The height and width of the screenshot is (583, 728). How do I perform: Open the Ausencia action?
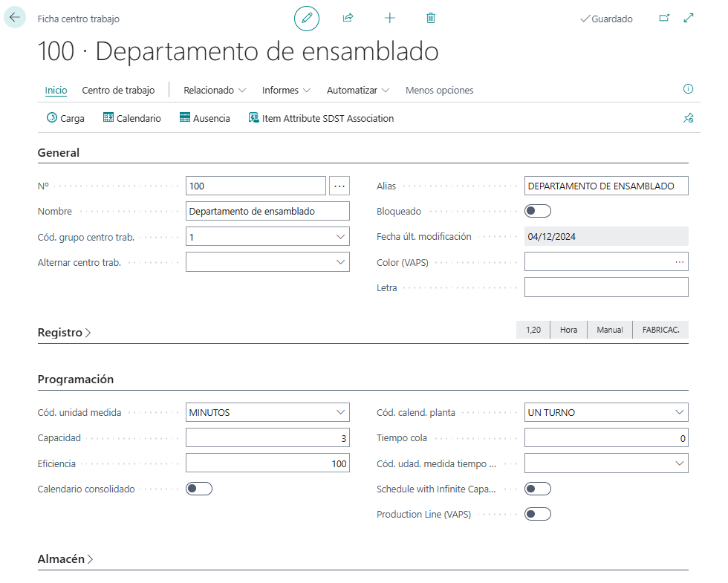(x=204, y=117)
